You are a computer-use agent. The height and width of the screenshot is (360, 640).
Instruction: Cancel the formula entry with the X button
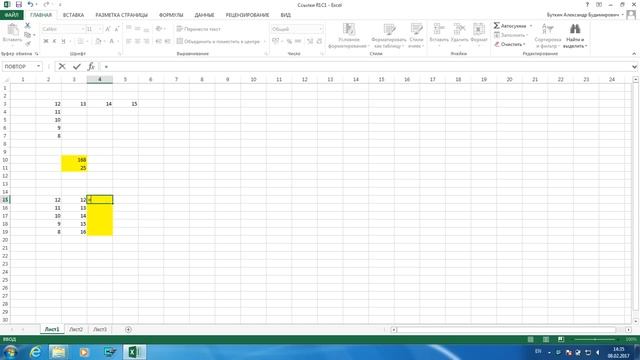pos(62,67)
